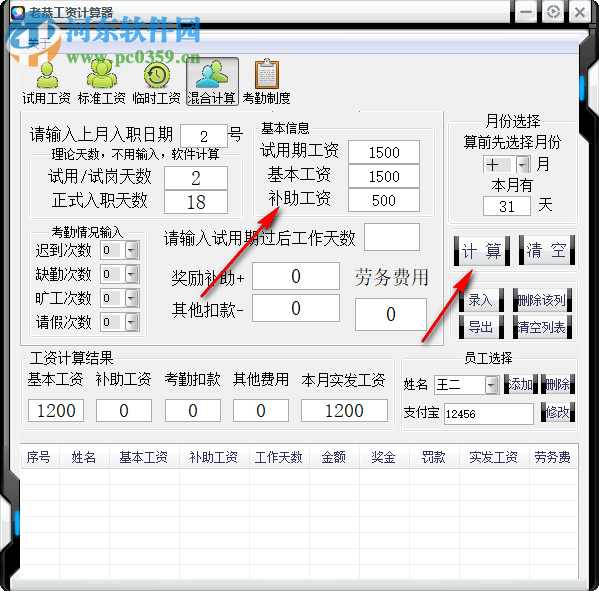The width and height of the screenshot is (599, 591).
Task: Expand the 旷工次数 dropdown
Action: pyautogui.click(x=131, y=298)
